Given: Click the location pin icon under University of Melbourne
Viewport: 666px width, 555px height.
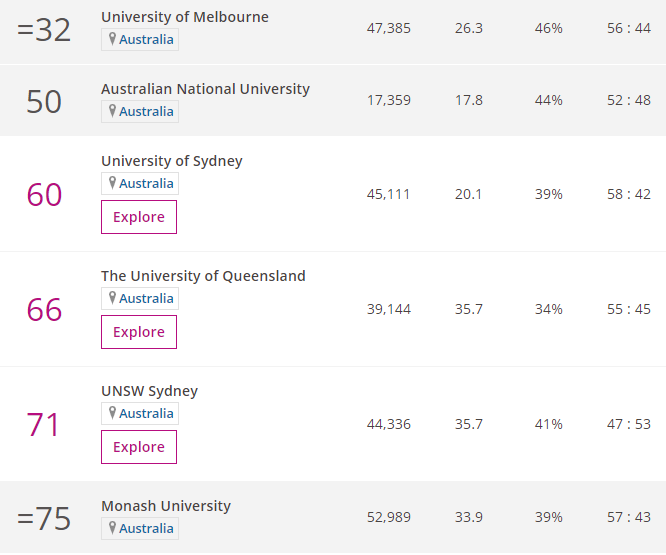Looking at the screenshot, I should 113,39.
